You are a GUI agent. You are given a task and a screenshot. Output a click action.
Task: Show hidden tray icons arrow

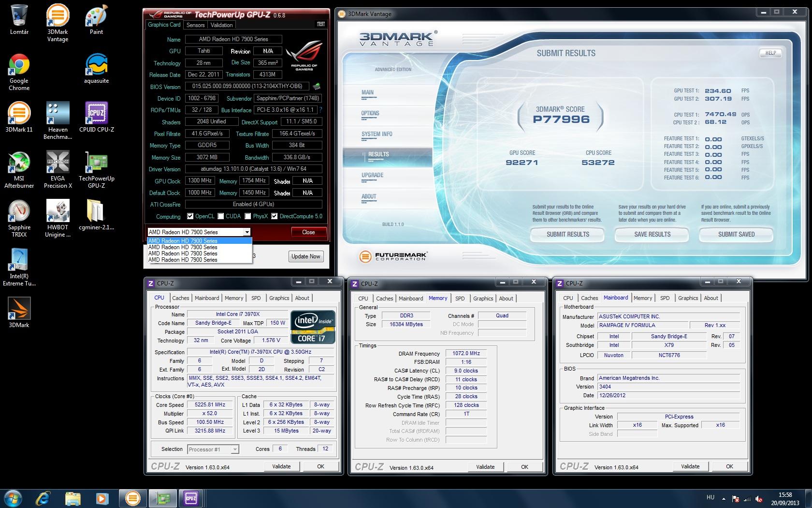pyautogui.click(x=724, y=498)
